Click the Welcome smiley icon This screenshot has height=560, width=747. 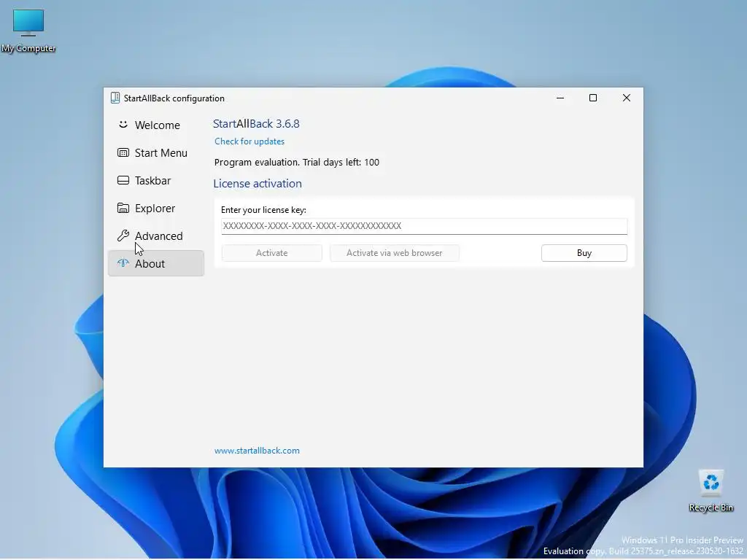click(x=123, y=124)
